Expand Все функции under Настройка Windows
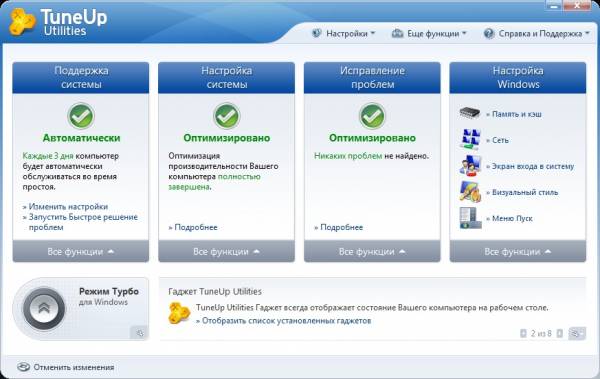Image resolution: width=600 pixels, height=379 pixels. point(518,252)
